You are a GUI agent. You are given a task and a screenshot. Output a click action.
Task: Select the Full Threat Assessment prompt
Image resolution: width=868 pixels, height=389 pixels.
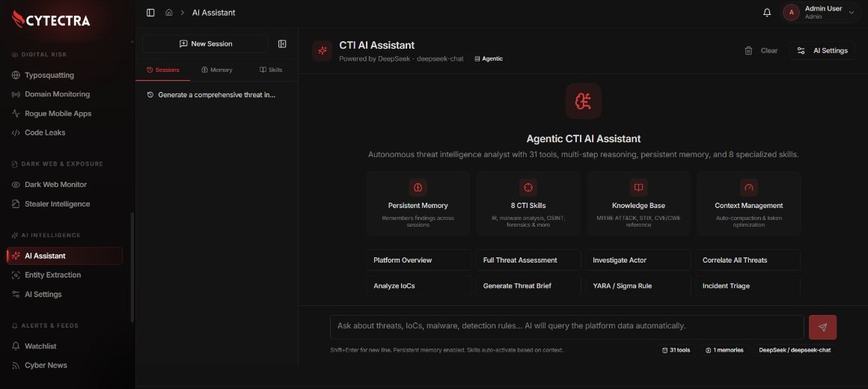tap(529, 260)
